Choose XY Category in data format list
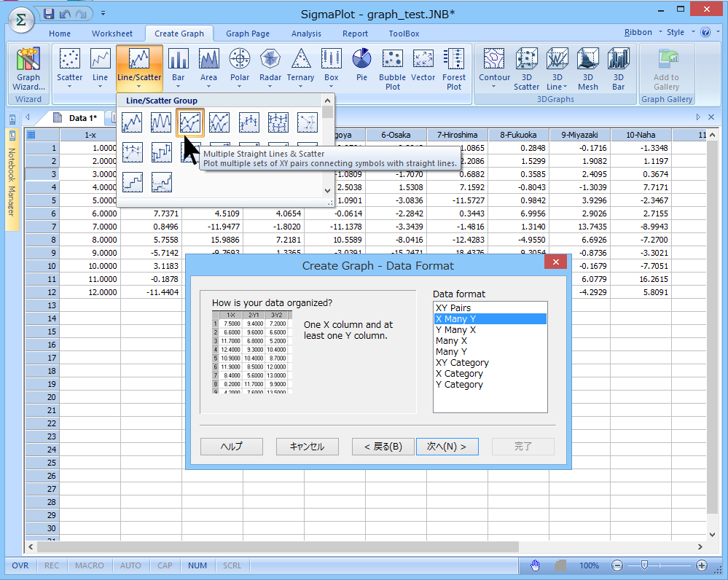The width and height of the screenshot is (728, 580). [x=462, y=363]
